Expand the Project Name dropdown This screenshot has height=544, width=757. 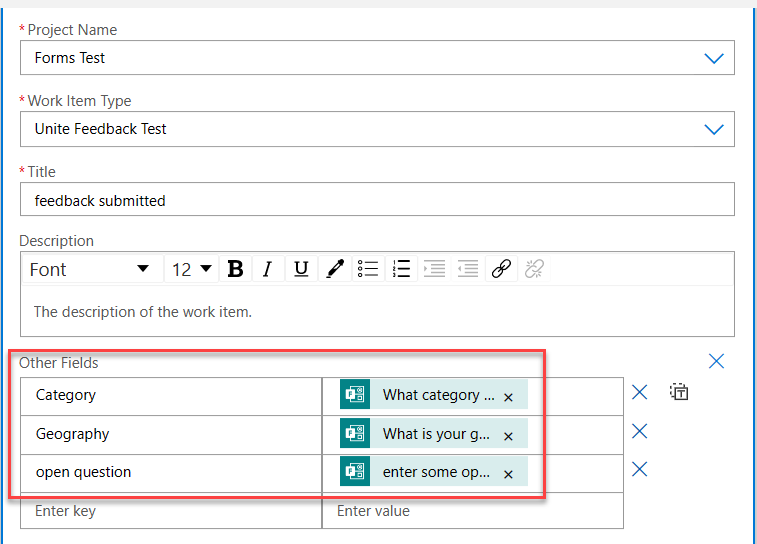point(713,59)
